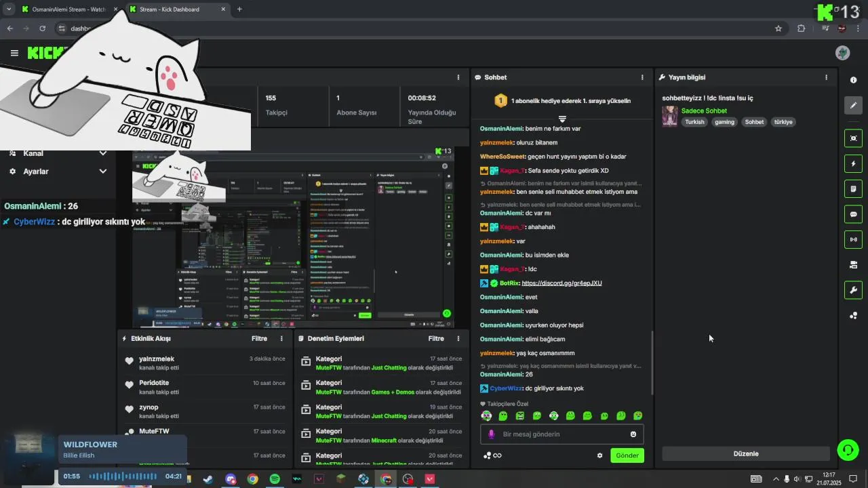Open Spotify from the taskbar
The height and width of the screenshot is (488, 868).
275,479
